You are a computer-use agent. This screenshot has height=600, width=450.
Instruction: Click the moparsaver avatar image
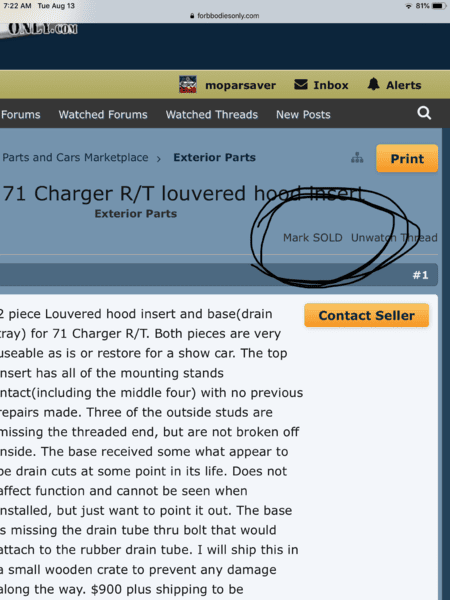[x=188, y=85]
